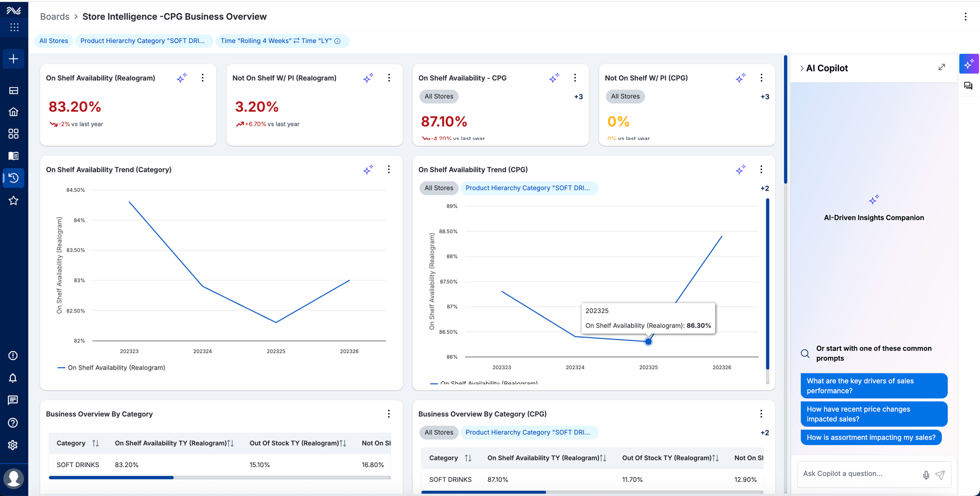Click the Time Rolling 4 Weeks filter chip
Viewport: 980px width, 496px height.
pos(282,41)
